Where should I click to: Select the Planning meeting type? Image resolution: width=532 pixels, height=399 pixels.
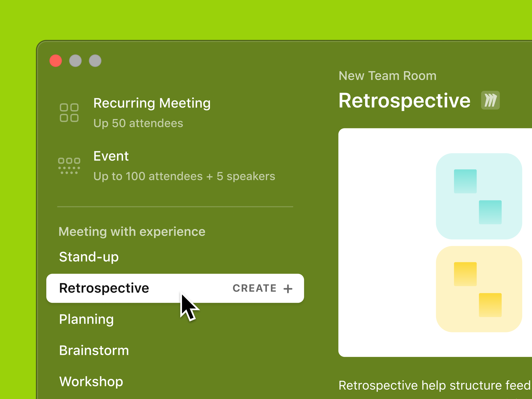pos(86,320)
